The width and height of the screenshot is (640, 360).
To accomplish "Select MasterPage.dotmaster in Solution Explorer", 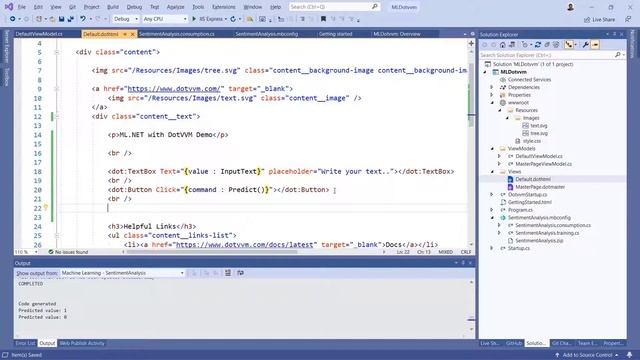I will pyautogui.click(x=540, y=187).
